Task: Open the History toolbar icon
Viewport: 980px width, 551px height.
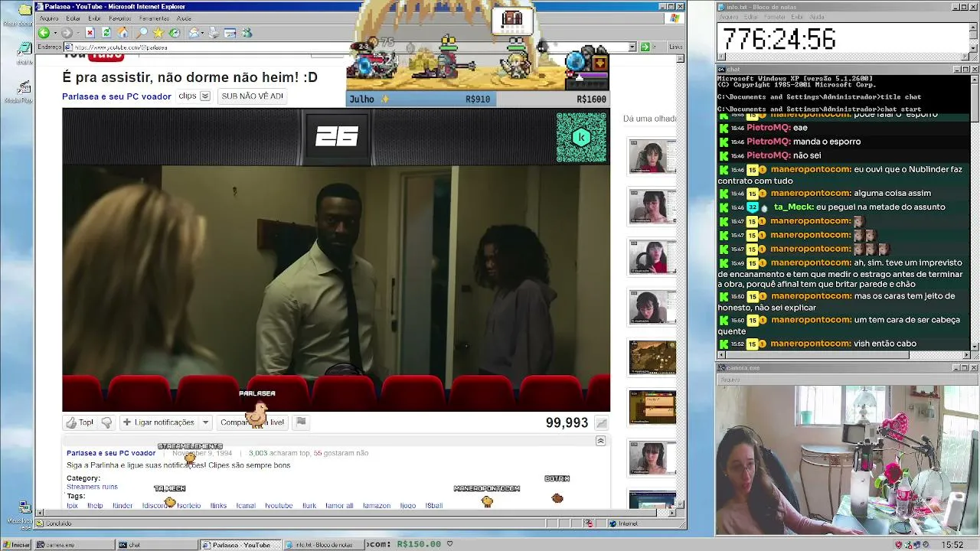Action: [x=175, y=33]
